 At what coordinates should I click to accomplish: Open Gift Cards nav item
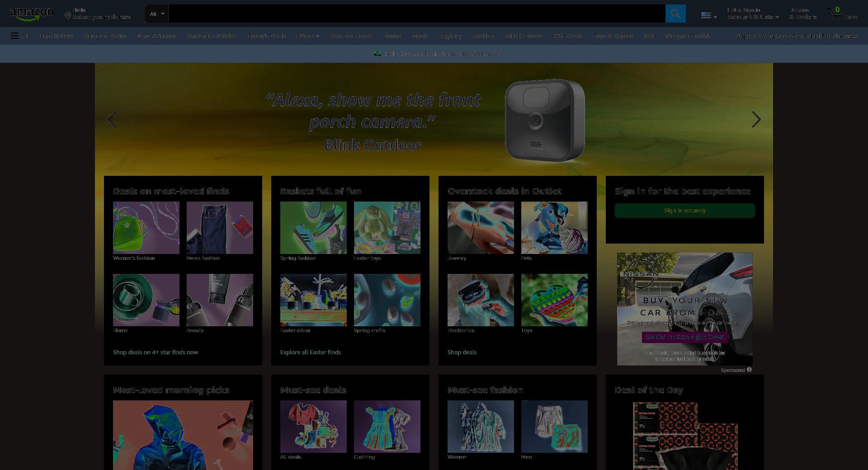(568, 36)
